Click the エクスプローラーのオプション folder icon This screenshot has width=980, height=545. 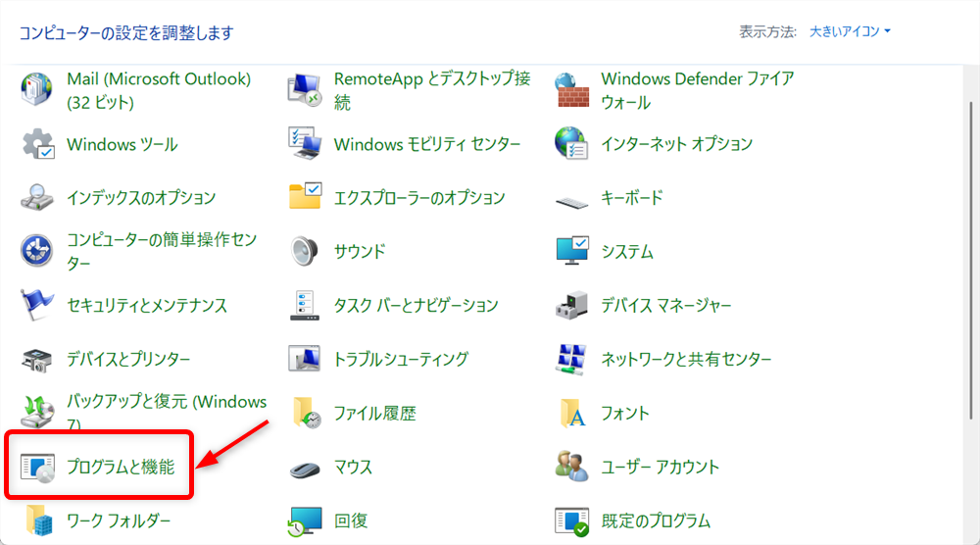click(305, 196)
